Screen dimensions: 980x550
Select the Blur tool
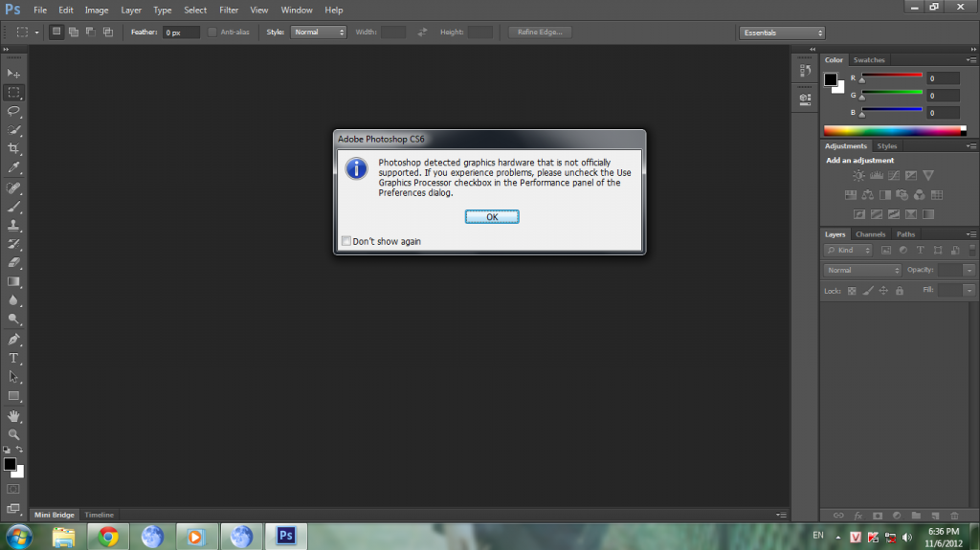pyautogui.click(x=13, y=300)
